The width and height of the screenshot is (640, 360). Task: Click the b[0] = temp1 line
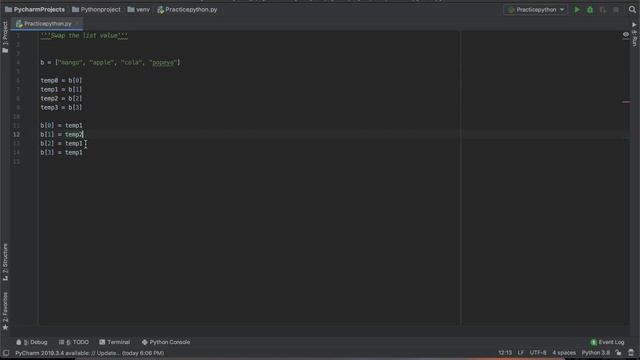point(61,125)
